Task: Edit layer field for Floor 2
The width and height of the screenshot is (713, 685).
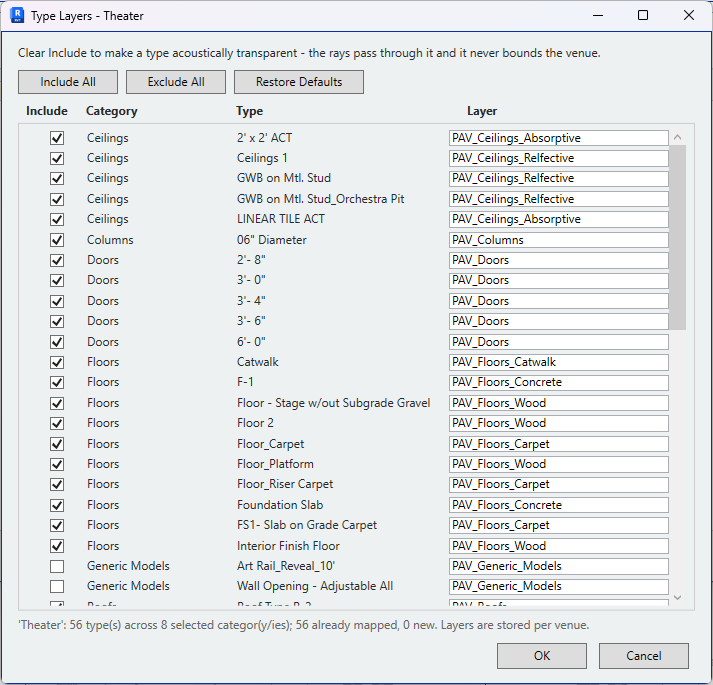Action: (558, 423)
